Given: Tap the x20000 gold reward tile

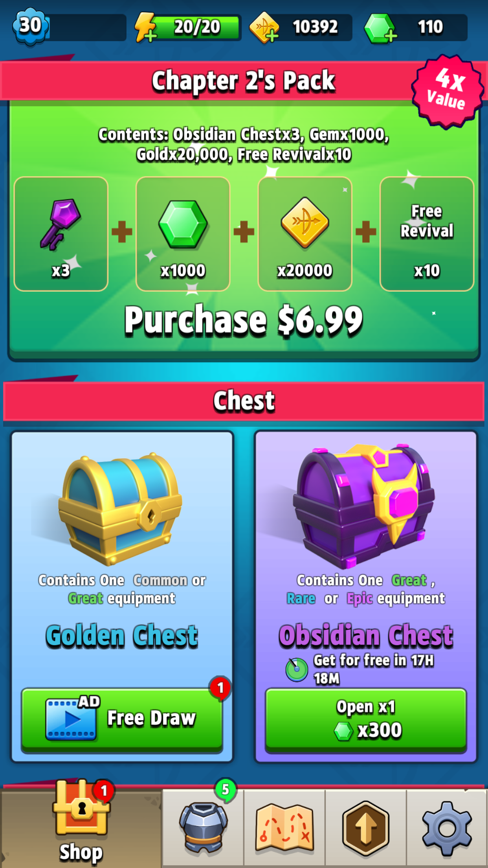Looking at the screenshot, I should (x=305, y=234).
